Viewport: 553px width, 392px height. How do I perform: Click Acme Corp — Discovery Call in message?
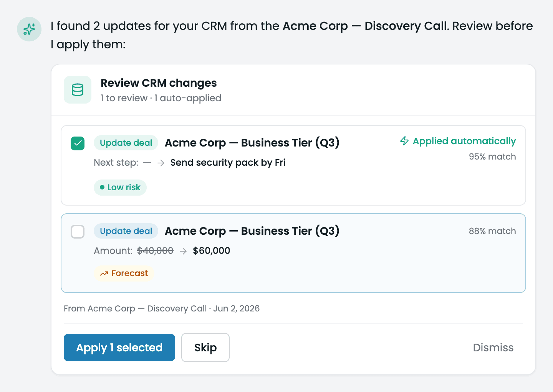click(365, 26)
